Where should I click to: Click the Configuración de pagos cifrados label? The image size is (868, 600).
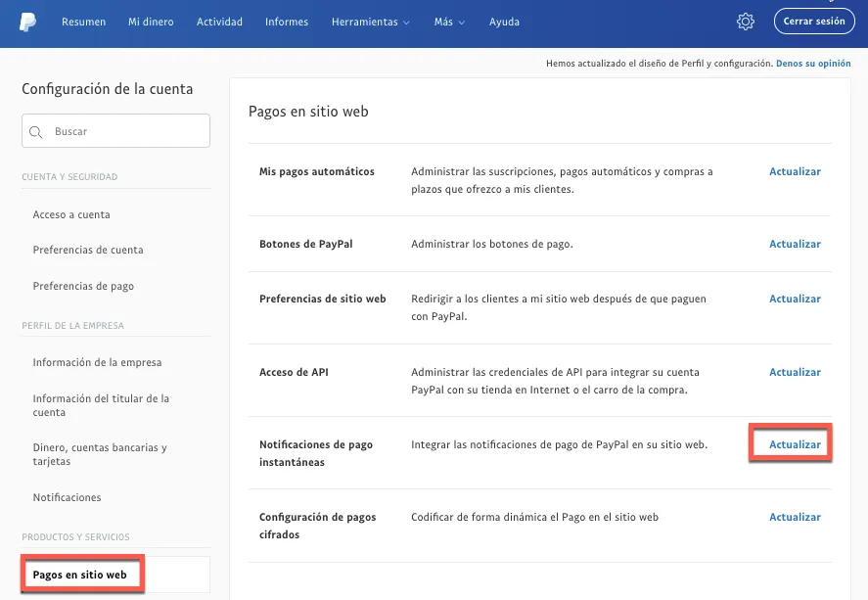[318, 526]
